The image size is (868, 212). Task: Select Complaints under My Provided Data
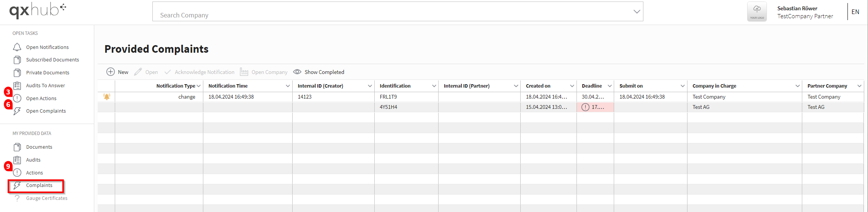coord(39,185)
